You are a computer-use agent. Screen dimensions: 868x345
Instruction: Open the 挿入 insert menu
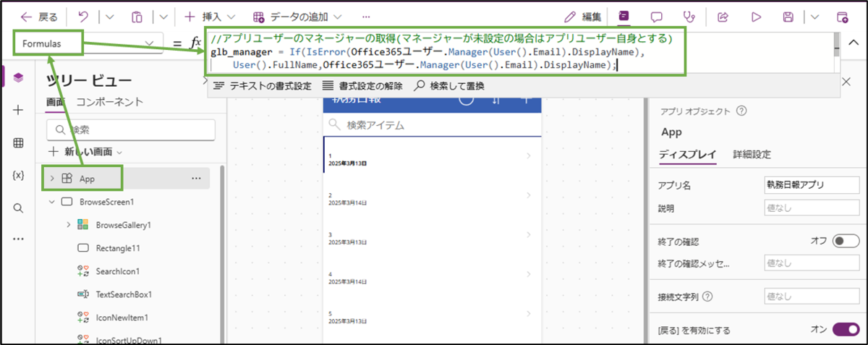(209, 16)
